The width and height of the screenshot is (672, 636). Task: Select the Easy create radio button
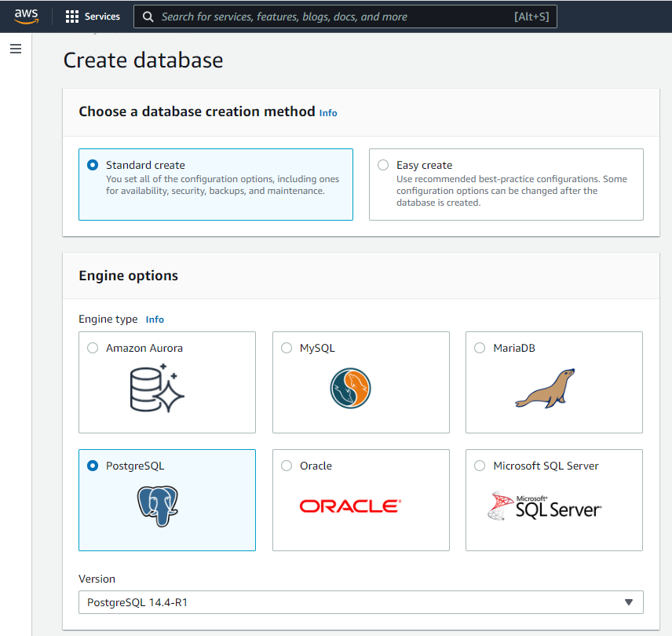coord(383,165)
